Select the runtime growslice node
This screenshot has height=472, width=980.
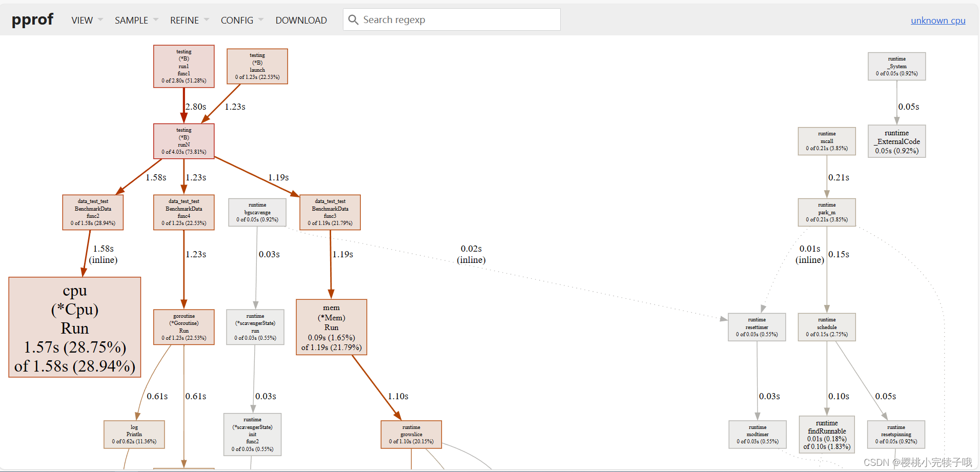coord(411,435)
